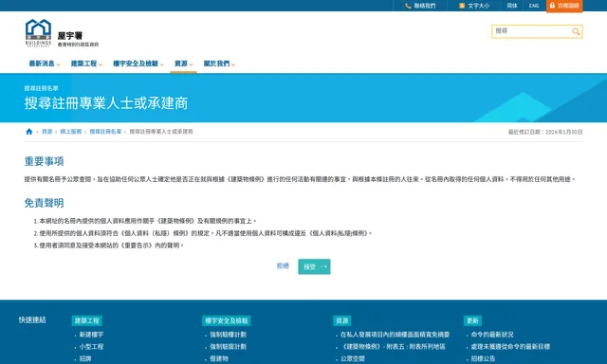Expand the 最新消息 navigation menu
Image resolution: width=607 pixels, height=364 pixels.
pyautogui.click(x=45, y=64)
